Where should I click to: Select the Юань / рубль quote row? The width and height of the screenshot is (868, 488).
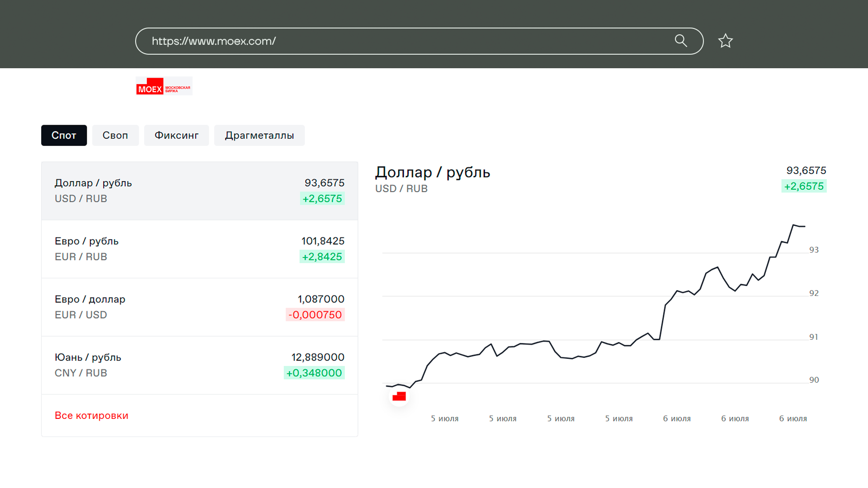pyautogui.click(x=199, y=365)
